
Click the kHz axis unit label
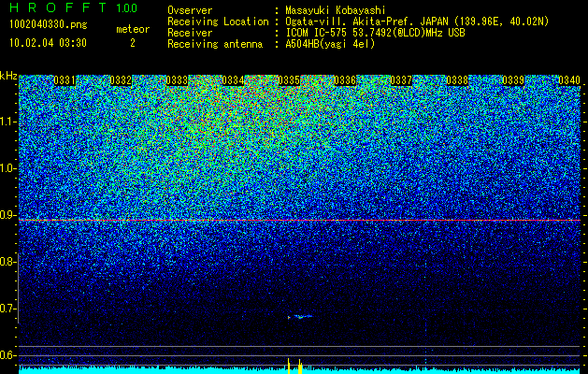point(8,76)
